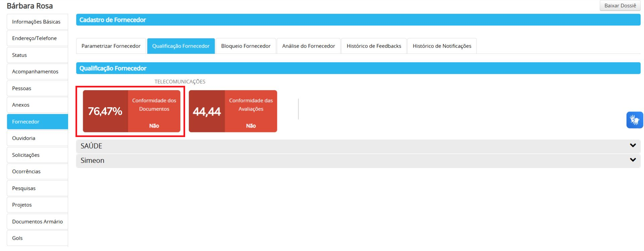Expand the Simeon section chevron

(633, 160)
